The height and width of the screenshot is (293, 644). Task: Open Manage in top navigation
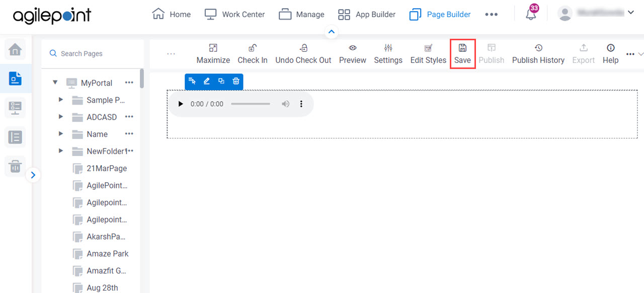pyautogui.click(x=301, y=14)
